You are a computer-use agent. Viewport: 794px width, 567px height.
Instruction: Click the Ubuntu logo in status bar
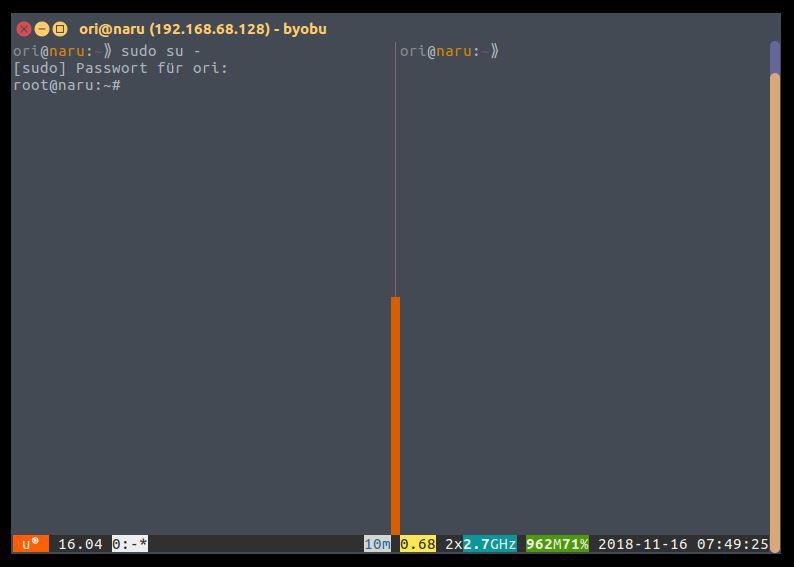[x=30, y=544]
